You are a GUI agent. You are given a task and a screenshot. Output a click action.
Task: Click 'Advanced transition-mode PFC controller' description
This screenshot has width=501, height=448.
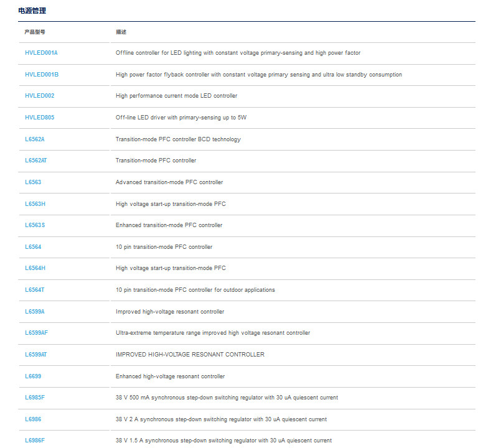click(x=169, y=182)
